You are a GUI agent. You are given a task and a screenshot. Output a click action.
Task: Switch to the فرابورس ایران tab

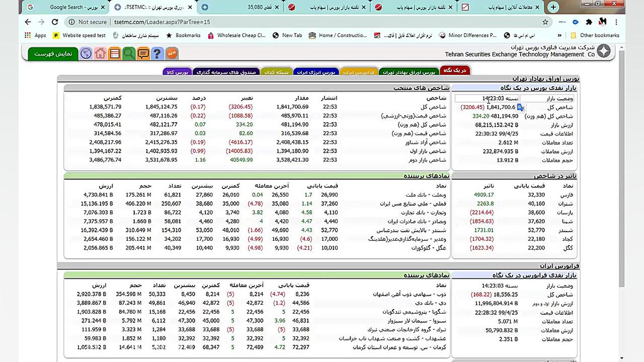click(359, 72)
